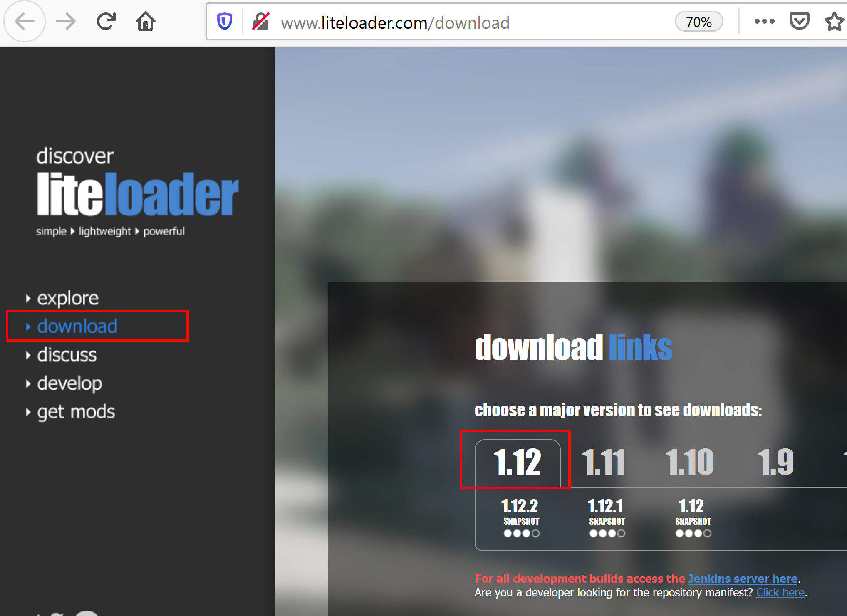847x616 pixels.
Task: Reload the liteloader page
Action: pyautogui.click(x=106, y=22)
